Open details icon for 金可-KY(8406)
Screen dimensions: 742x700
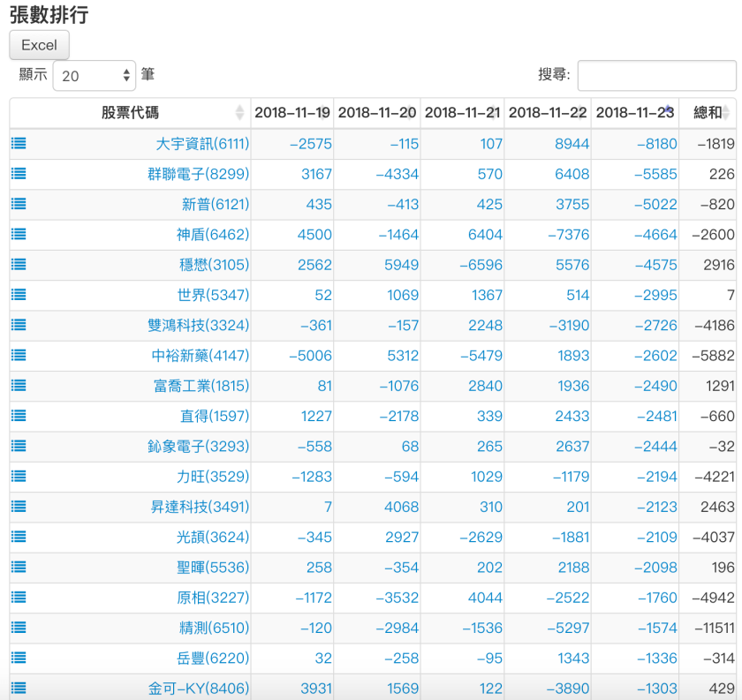pos(18,688)
